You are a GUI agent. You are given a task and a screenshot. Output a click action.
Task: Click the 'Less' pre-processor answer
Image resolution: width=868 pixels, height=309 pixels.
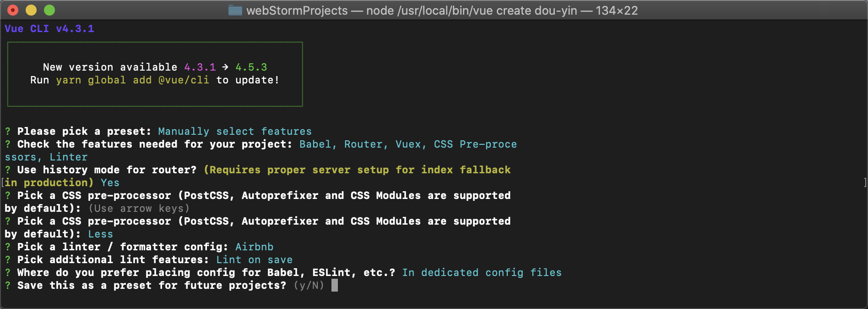(100, 234)
